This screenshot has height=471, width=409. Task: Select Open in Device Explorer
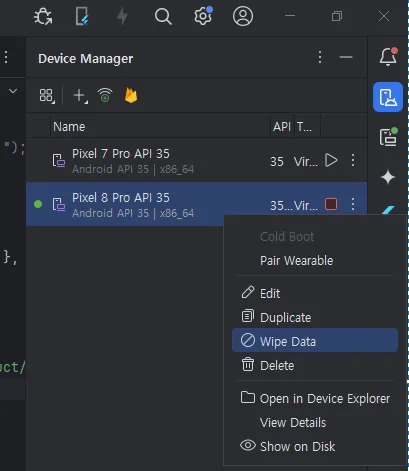click(315, 399)
